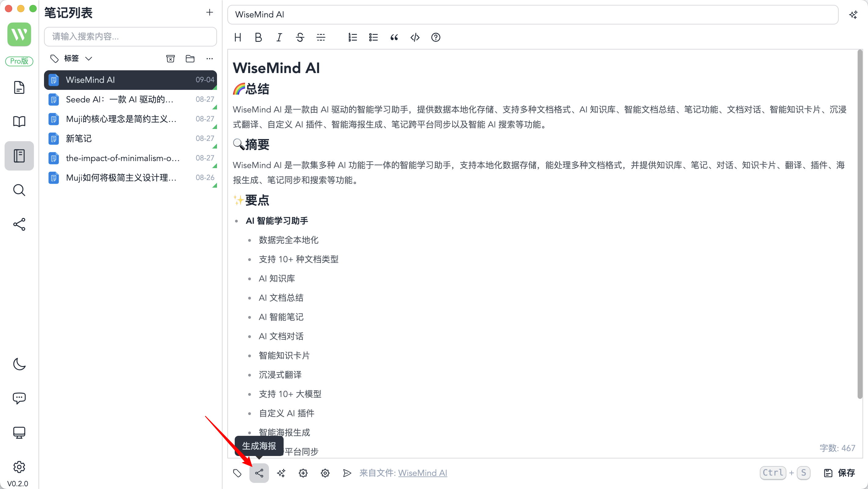This screenshot has height=489, width=868.
Task: Open settings gear in left sidebar
Action: click(19, 467)
